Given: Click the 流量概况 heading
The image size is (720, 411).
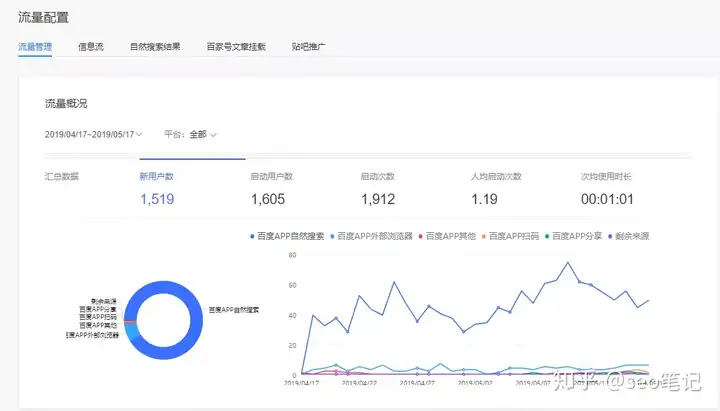Looking at the screenshot, I should (66, 103).
